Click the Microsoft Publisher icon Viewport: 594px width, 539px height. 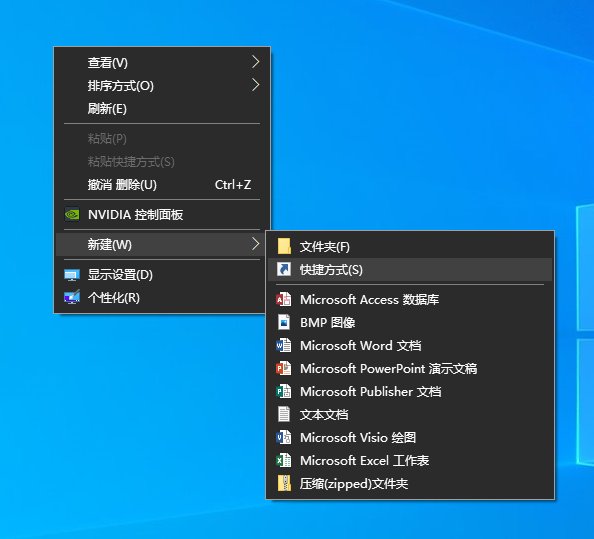click(x=284, y=391)
